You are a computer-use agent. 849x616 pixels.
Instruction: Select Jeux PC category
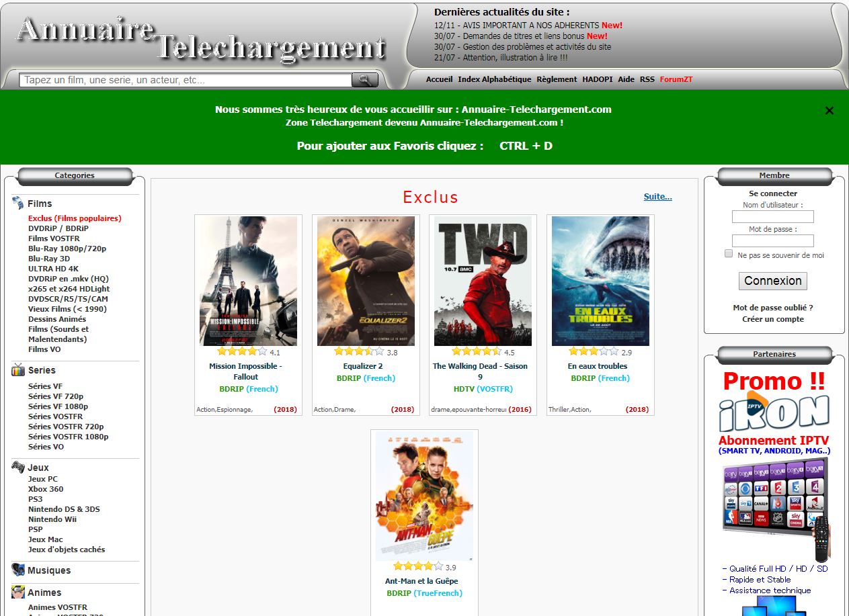43,479
